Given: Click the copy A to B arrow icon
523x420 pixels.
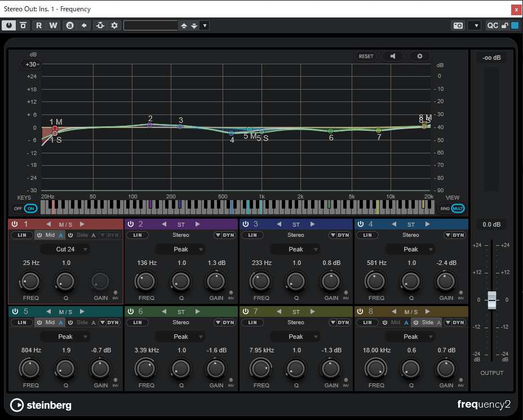Looking at the screenshot, I should pyautogui.click(x=84, y=25).
